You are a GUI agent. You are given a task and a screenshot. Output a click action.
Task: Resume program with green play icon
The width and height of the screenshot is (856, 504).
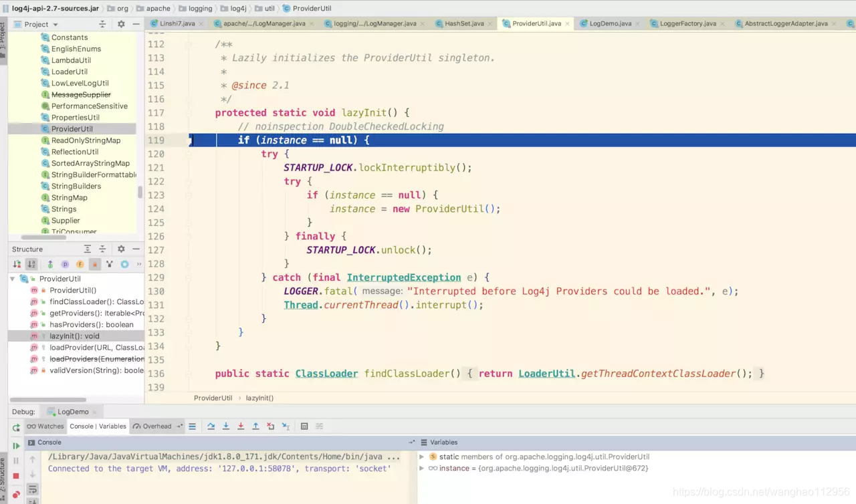click(x=16, y=446)
